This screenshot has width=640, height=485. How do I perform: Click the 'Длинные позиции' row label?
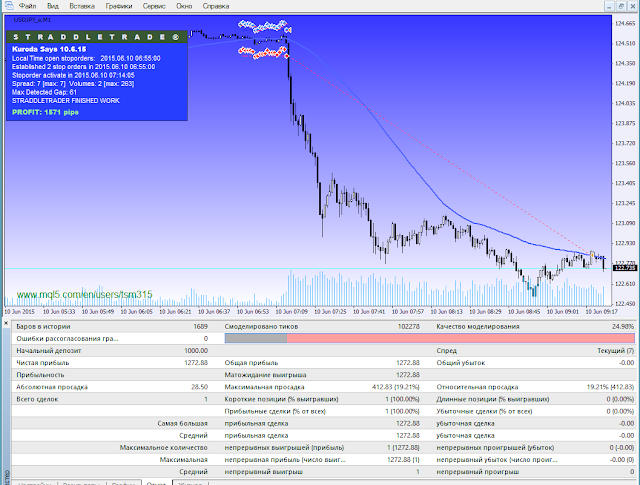click(493, 399)
